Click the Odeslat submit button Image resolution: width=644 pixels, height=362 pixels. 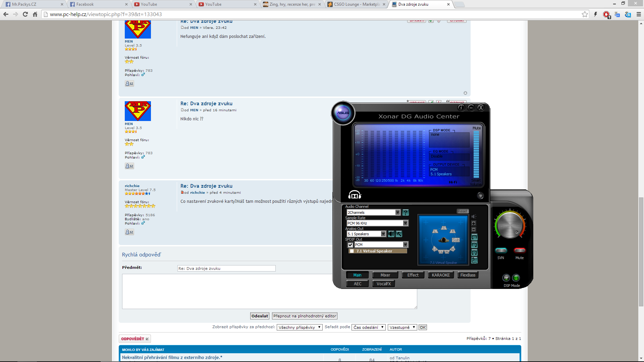260,316
